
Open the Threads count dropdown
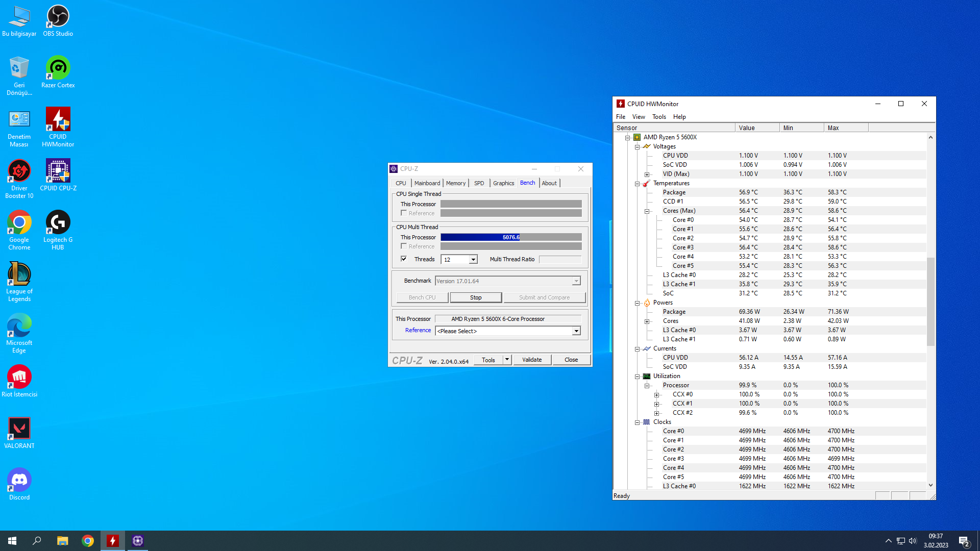tap(473, 260)
